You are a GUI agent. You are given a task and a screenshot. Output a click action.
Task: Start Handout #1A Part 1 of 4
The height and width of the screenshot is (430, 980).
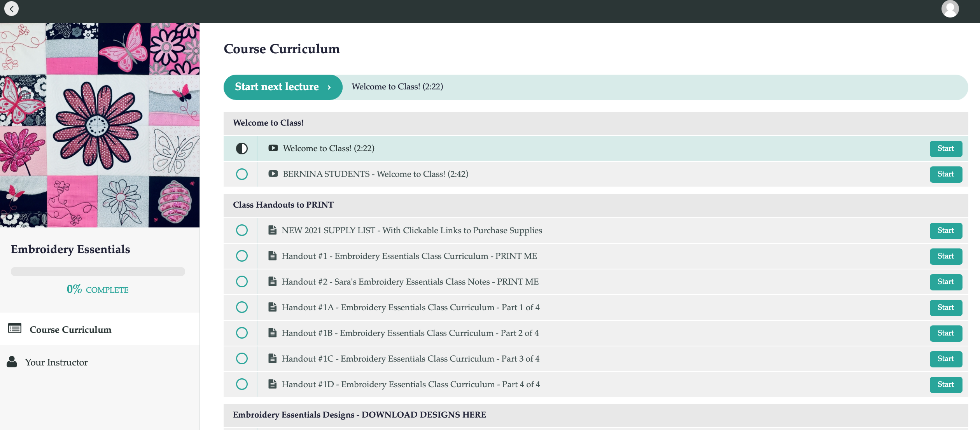(946, 308)
